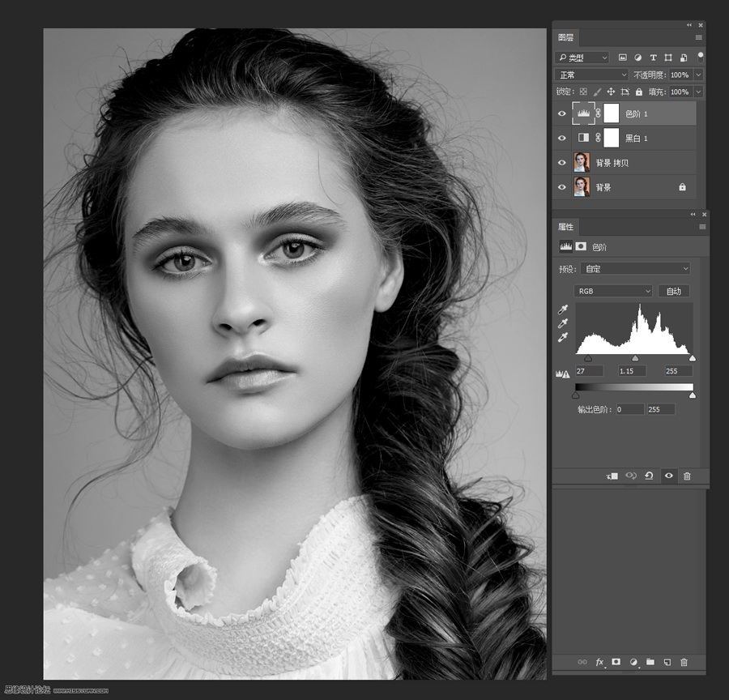729x700 pixels.
Task: Toggle link between 色阶 1 and mask
Action: 599,113
